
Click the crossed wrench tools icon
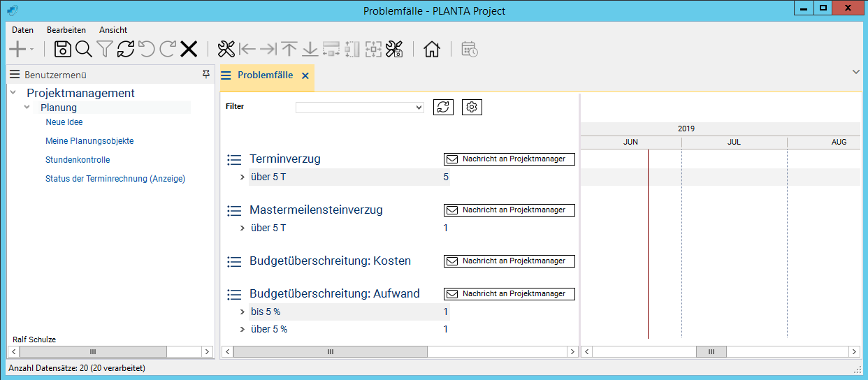coord(226,49)
